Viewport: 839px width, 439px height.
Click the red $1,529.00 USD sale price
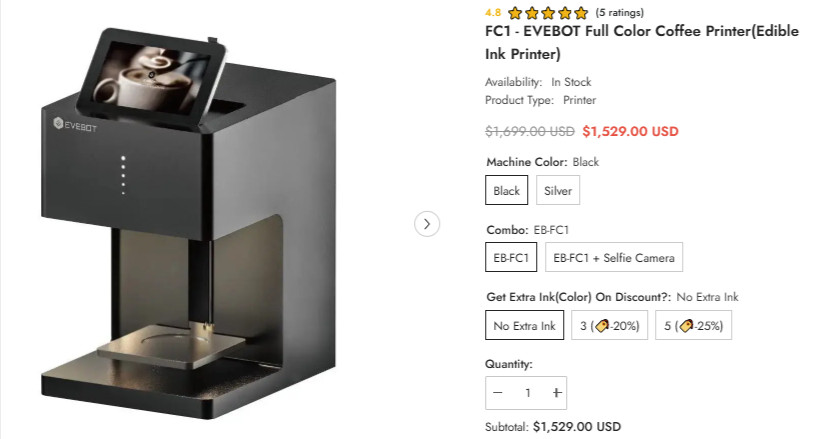tap(630, 131)
